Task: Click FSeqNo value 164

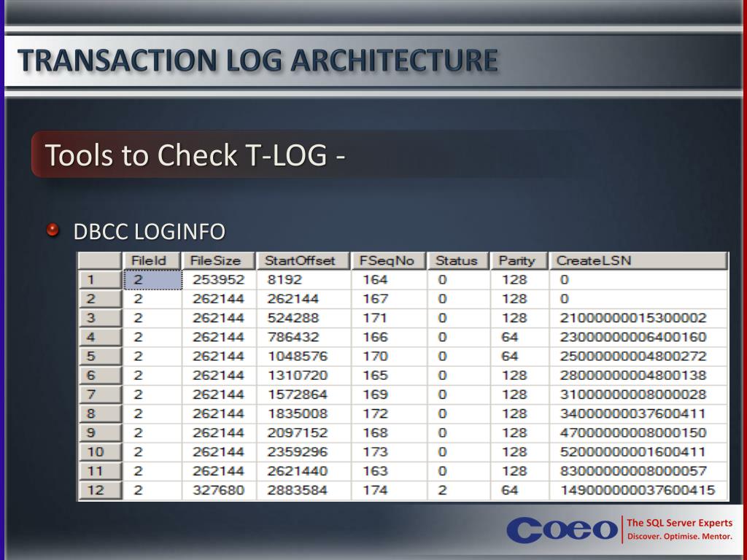Action: coord(375,279)
